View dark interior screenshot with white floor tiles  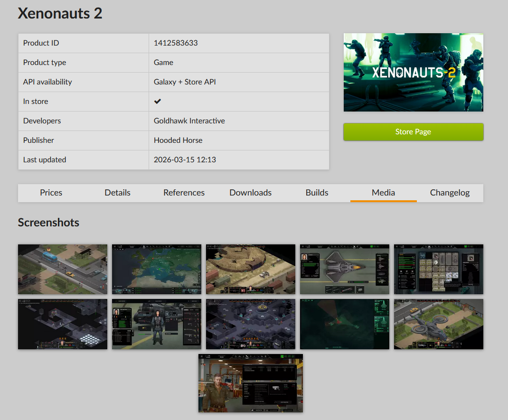tap(63, 324)
